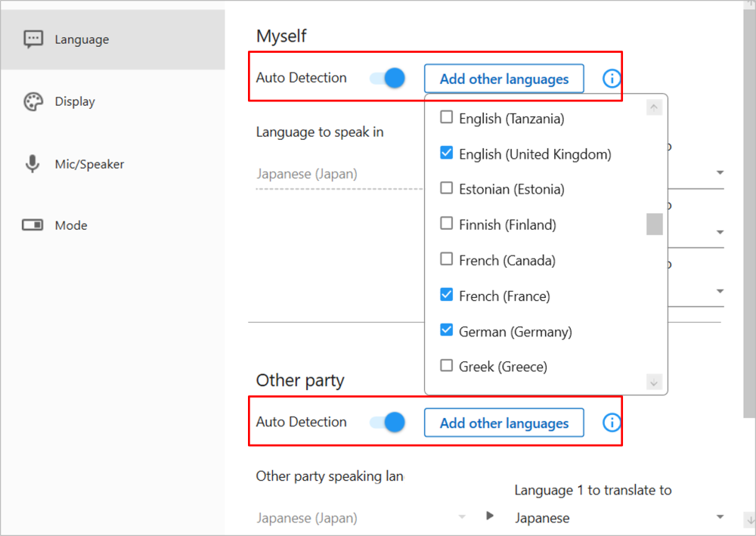Open the Mode settings section
Image resolution: width=756 pixels, height=536 pixels.
point(113,225)
